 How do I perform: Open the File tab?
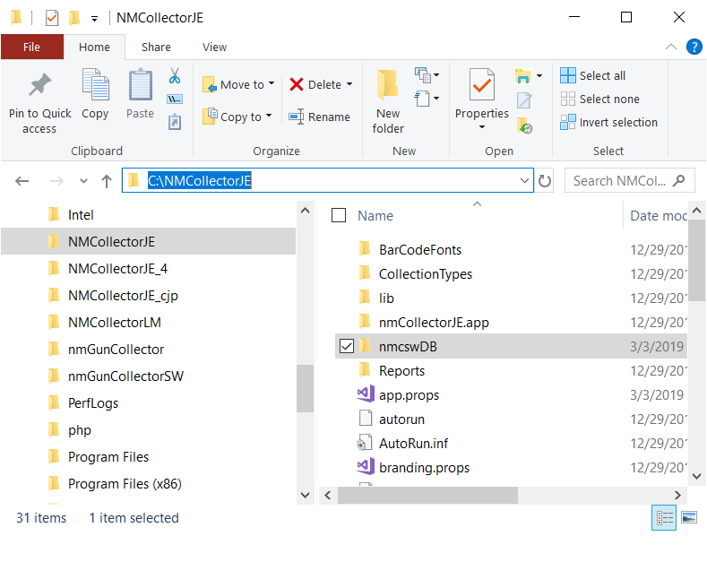click(x=31, y=47)
